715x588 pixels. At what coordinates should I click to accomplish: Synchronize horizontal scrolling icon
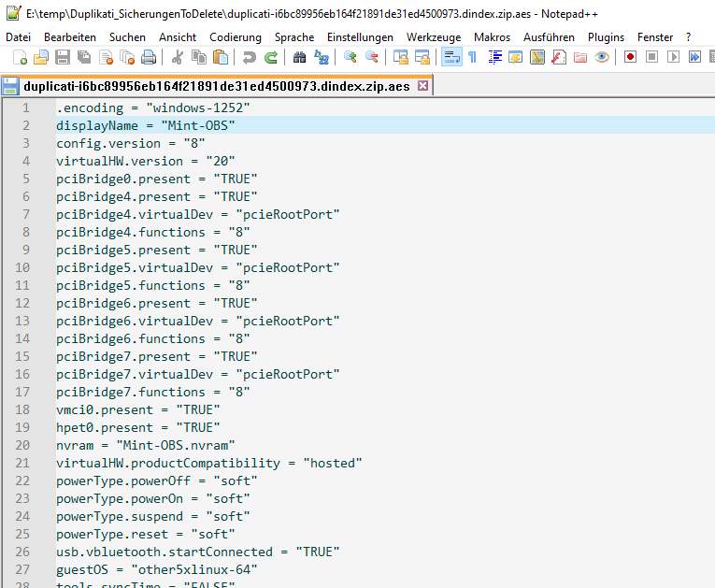pos(422,57)
